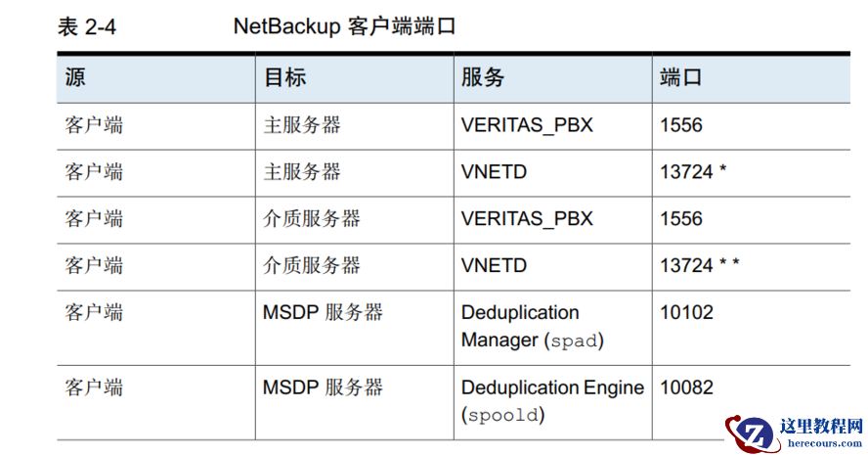
Task: Click the 这里教程网 watermark text
Action: [821, 427]
